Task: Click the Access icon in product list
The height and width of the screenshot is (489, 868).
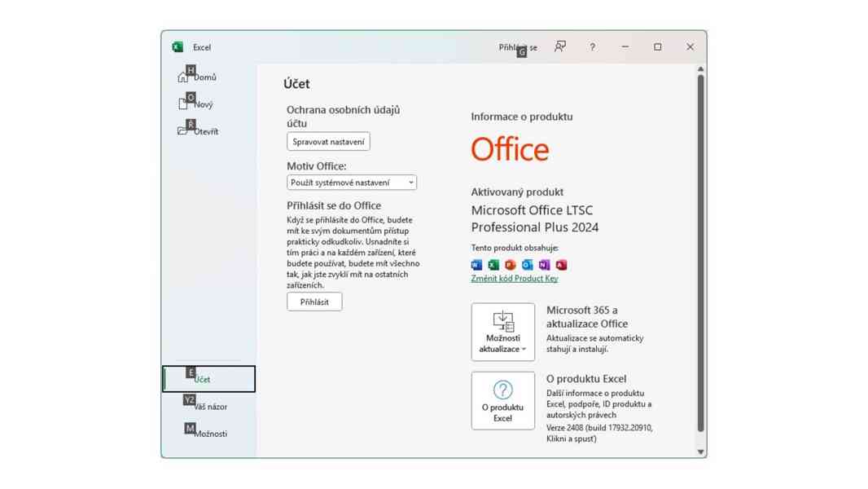Action: 561,265
